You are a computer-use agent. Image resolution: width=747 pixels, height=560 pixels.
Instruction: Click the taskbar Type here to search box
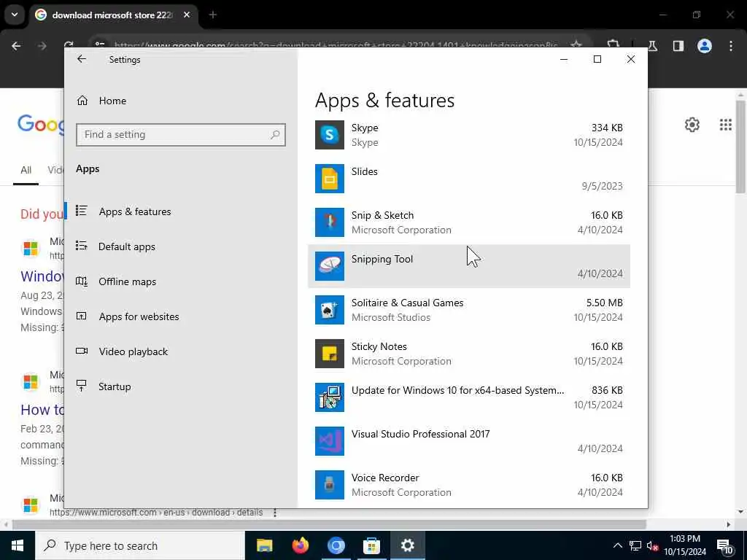[139, 545]
